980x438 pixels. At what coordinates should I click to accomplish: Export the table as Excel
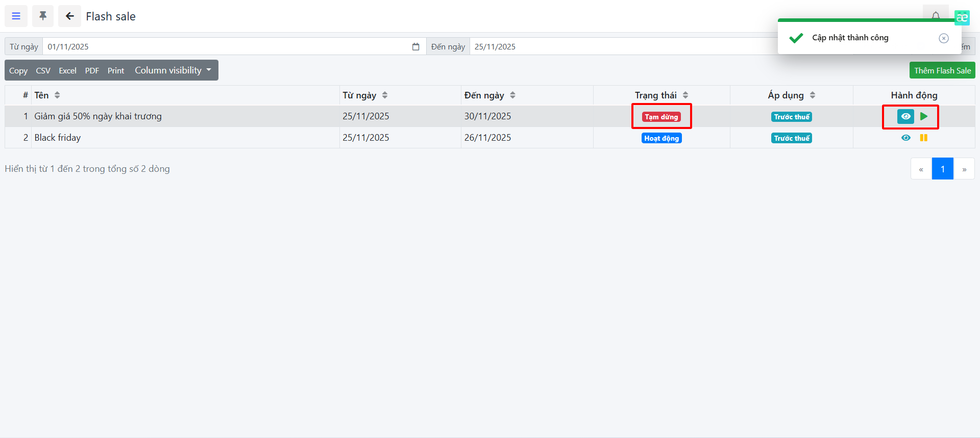click(x=67, y=71)
